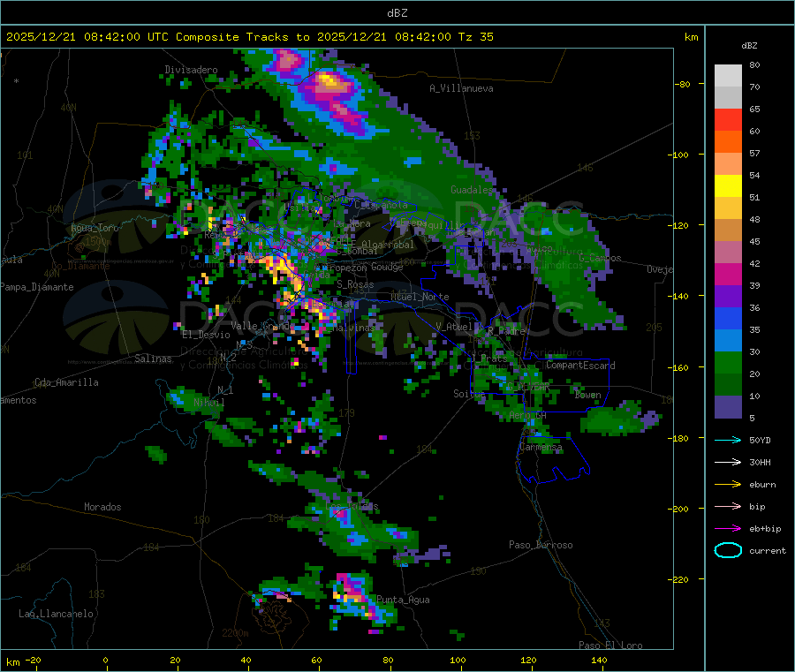The image size is (795, 672).
Task: Click the 'Lag.Llancanelo' map label
Action: [x=57, y=614]
